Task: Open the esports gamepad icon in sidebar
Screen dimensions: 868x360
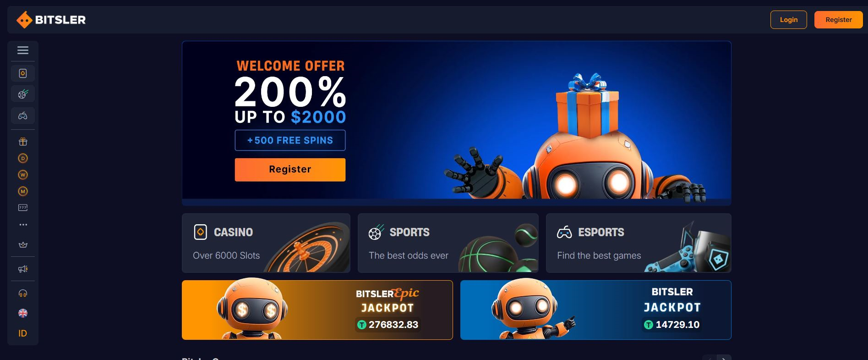Action: coord(23,116)
